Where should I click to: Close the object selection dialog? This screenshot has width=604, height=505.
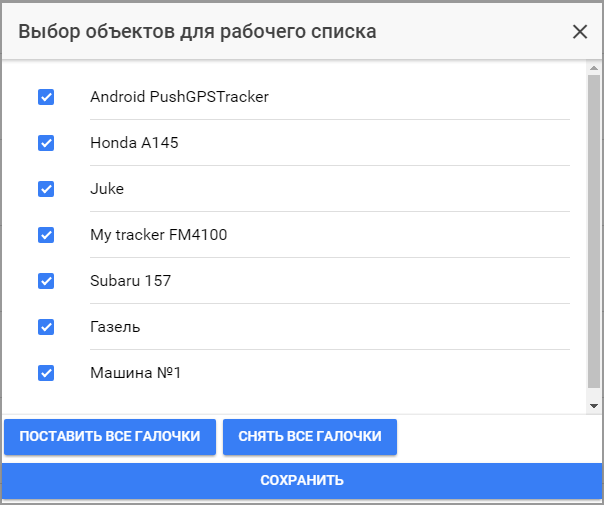(x=580, y=31)
